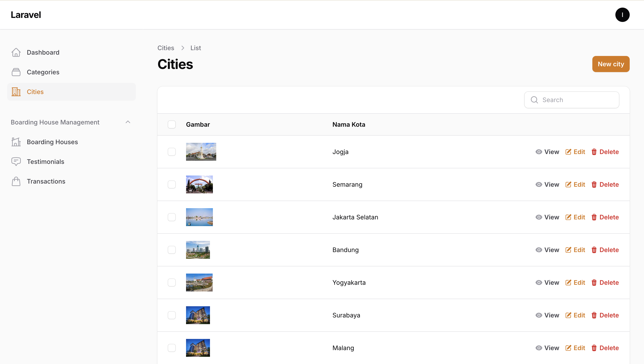
Task: Check the Surabaya row checkbox
Action: pos(172,315)
